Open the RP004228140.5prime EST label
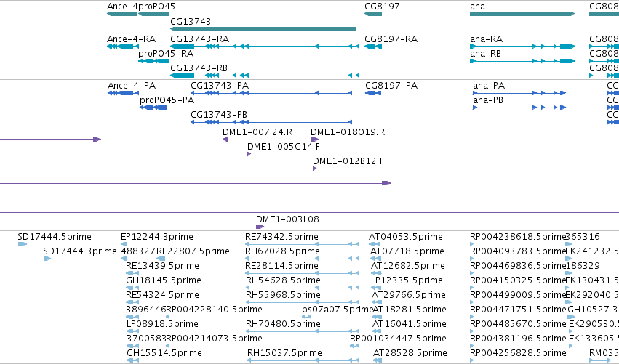Image resolution: width=619 pixels, height=364 pixels. tap(214, 310)
